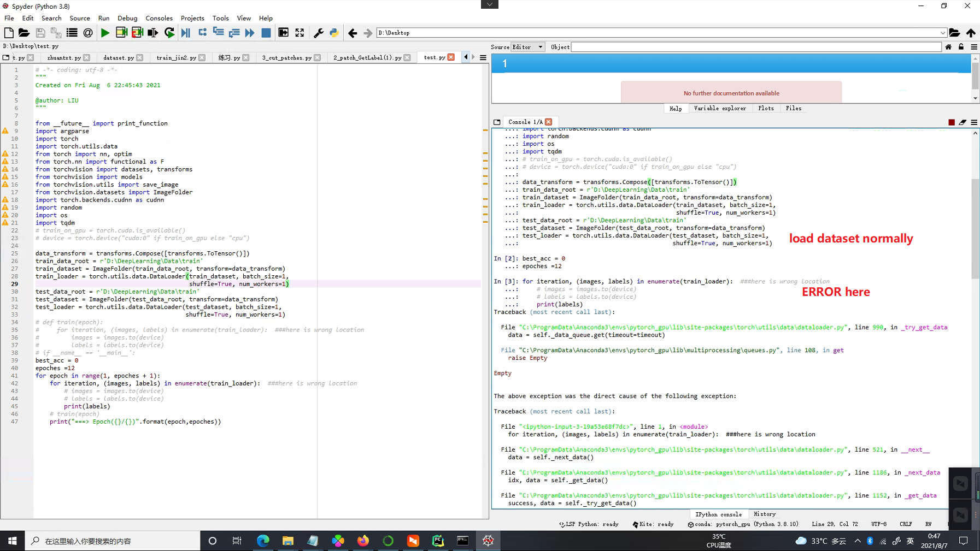The image size is (980, 551).
Task: Open Spyder preferences with the wrench icon
Action: point(319,33)
